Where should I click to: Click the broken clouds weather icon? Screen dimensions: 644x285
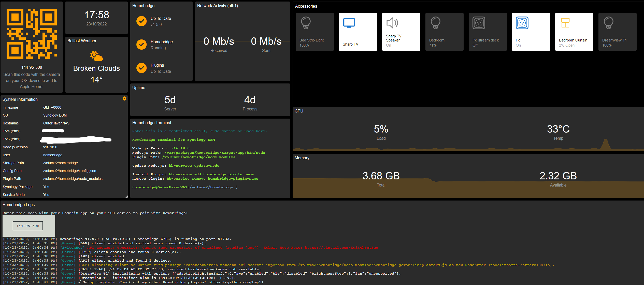click(x=96, y=56)
